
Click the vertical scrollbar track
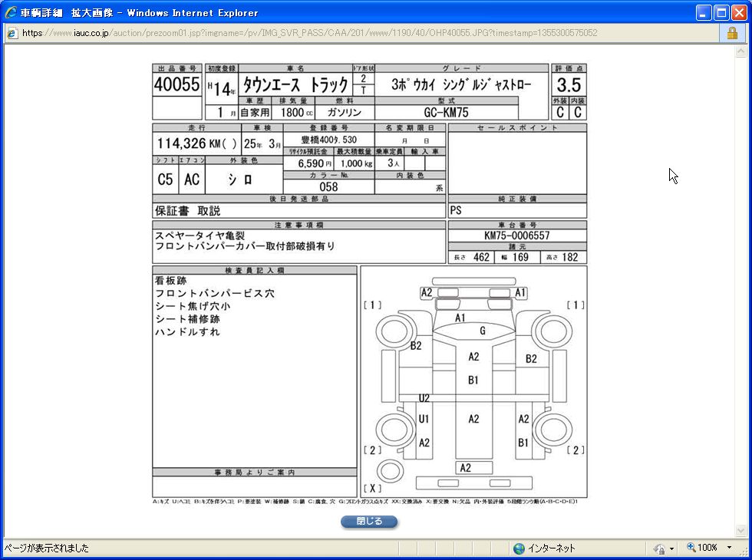pos(740,292)
